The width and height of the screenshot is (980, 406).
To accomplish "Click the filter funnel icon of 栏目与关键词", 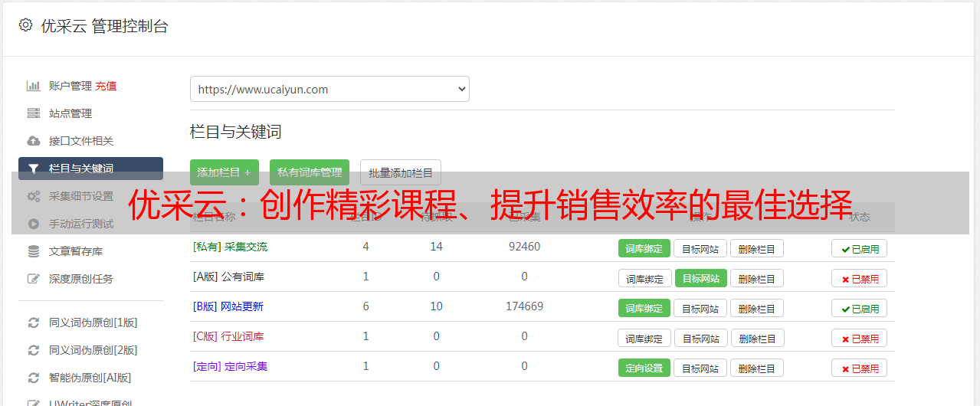I will (x=33, y=169).
